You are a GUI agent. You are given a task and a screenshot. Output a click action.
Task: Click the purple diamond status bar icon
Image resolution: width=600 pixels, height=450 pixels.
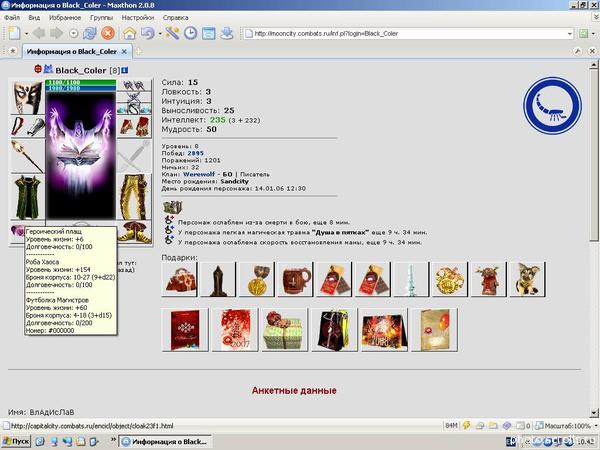point(507,426)
